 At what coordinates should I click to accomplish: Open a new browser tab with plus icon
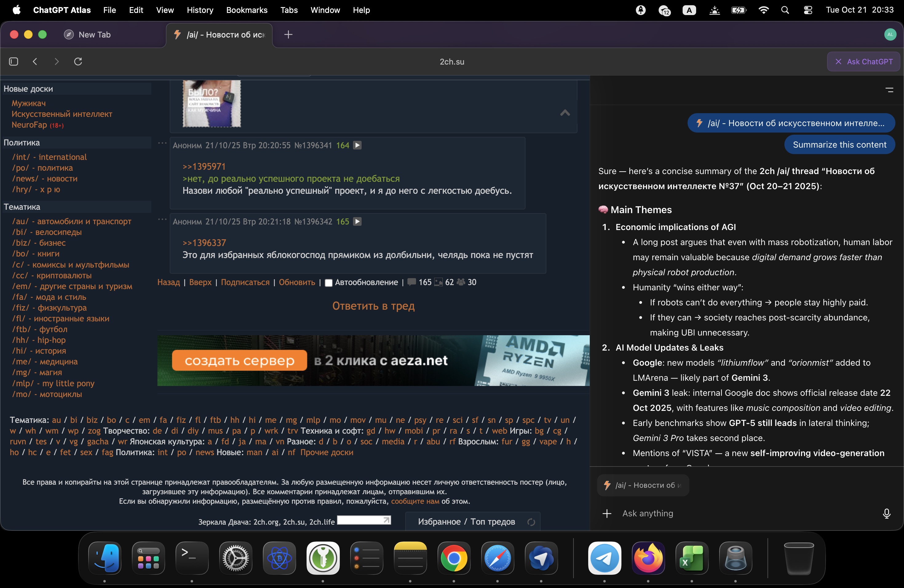(288, 34)
